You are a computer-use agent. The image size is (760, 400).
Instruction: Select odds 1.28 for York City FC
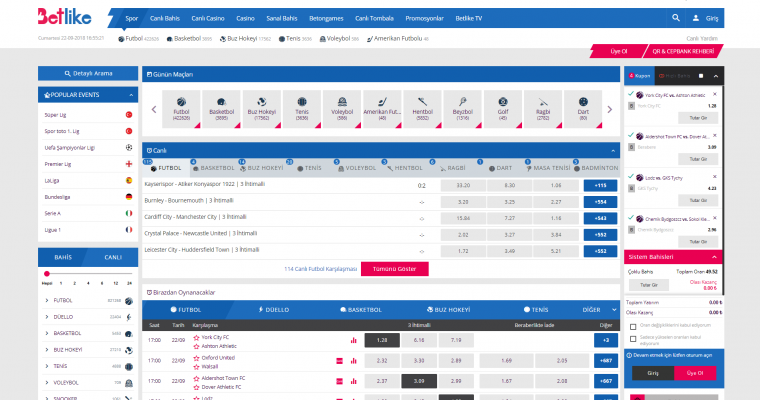point(382,340)
